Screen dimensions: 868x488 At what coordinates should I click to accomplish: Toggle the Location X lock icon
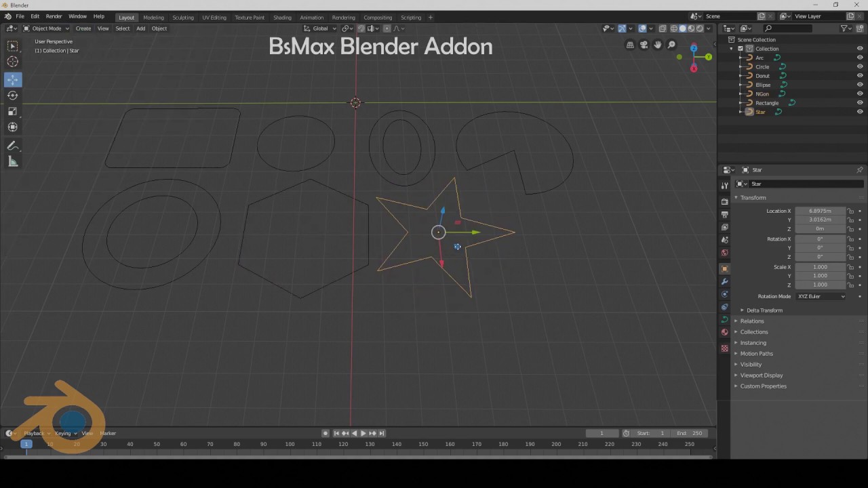pos(851,211)
